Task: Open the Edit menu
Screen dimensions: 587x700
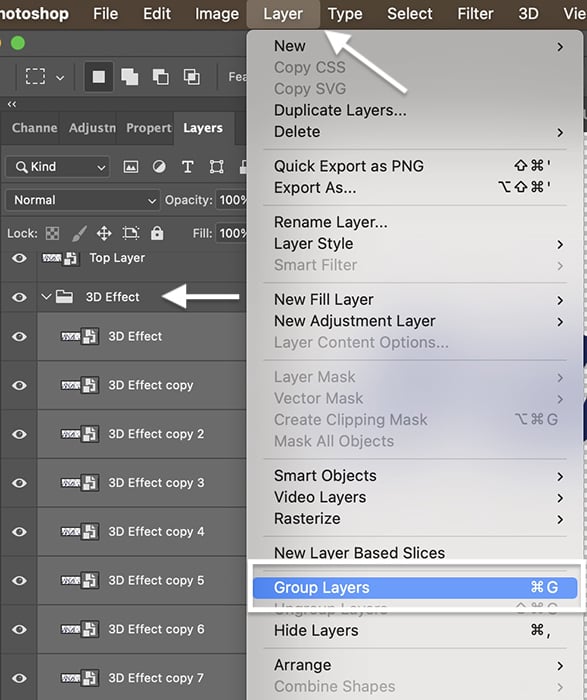Action: (157, 13)
